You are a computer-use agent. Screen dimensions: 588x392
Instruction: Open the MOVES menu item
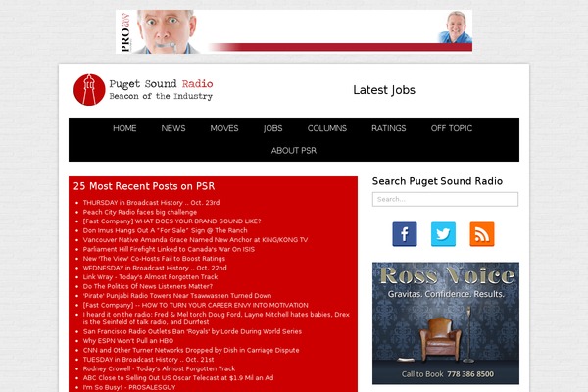(224, 128)
